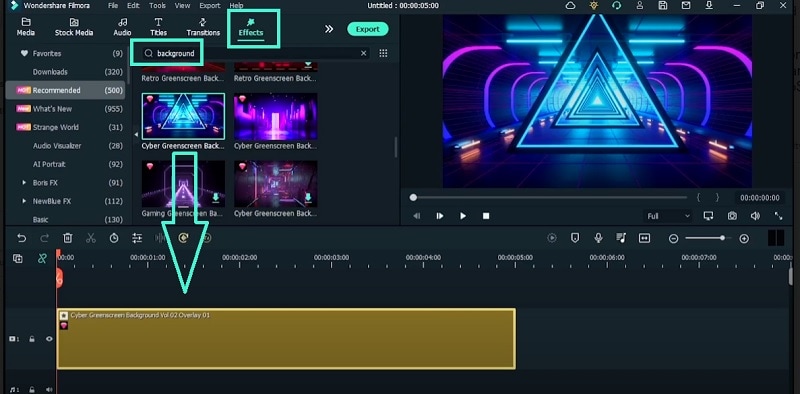Select the scissors split tool

91,238
